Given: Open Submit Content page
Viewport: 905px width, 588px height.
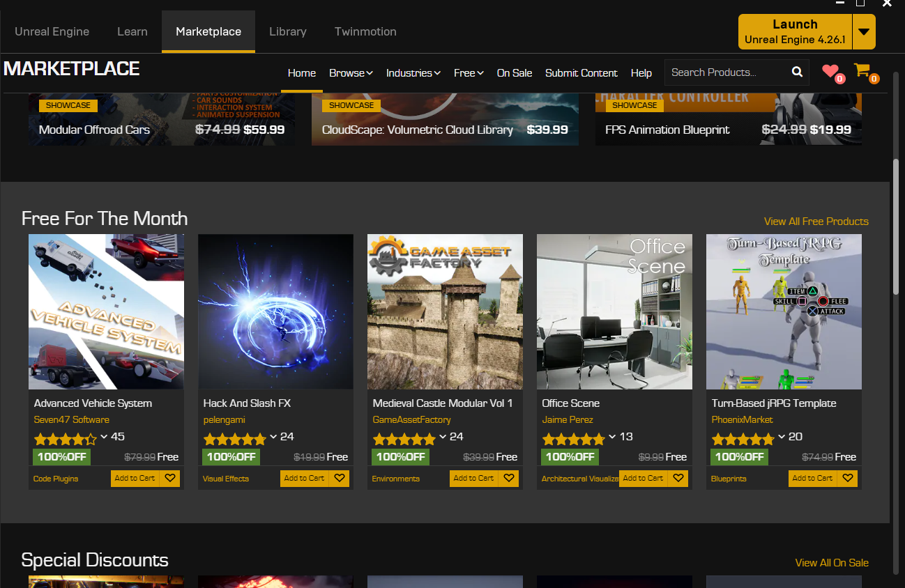Looking at the screenshot, I should tap(581, 73).
